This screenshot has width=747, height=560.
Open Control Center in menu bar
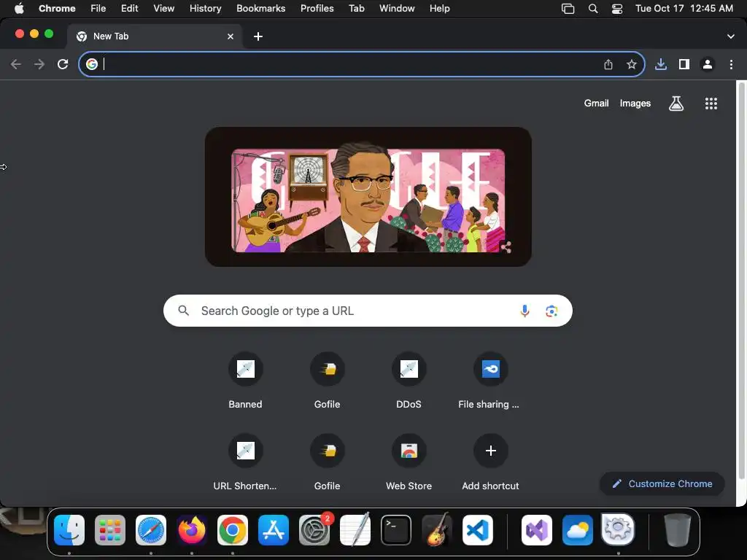point(617,9)
